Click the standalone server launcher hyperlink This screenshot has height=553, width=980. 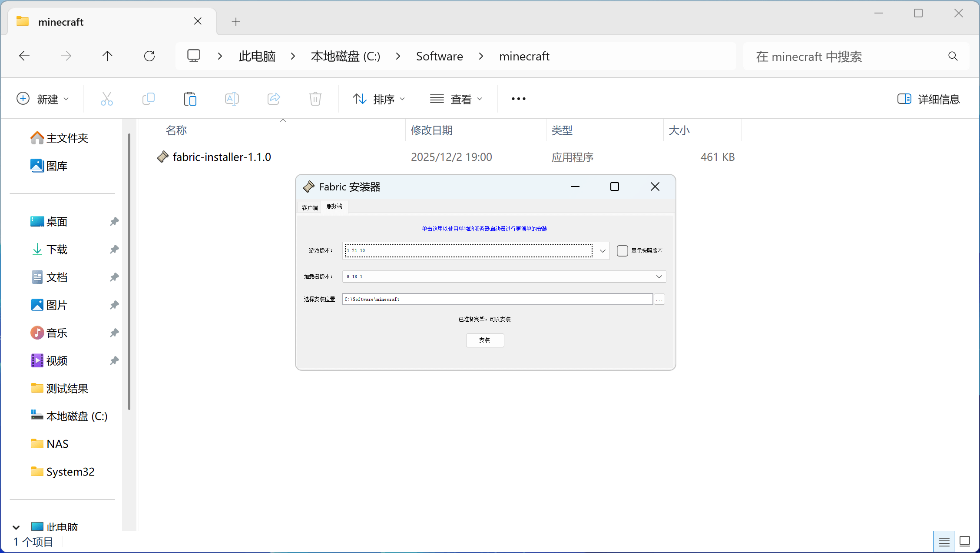click(x=484, y=229)
